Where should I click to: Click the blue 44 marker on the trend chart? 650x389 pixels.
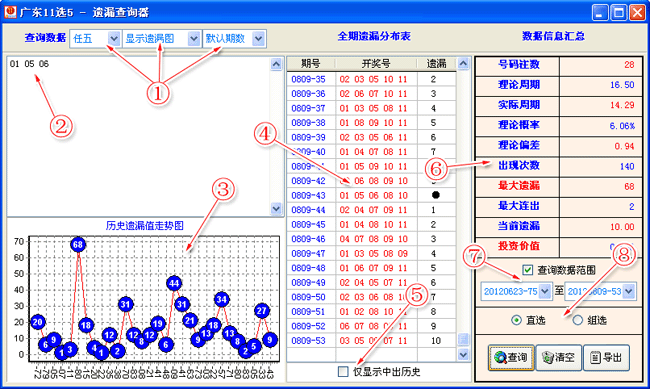[174, 284]
